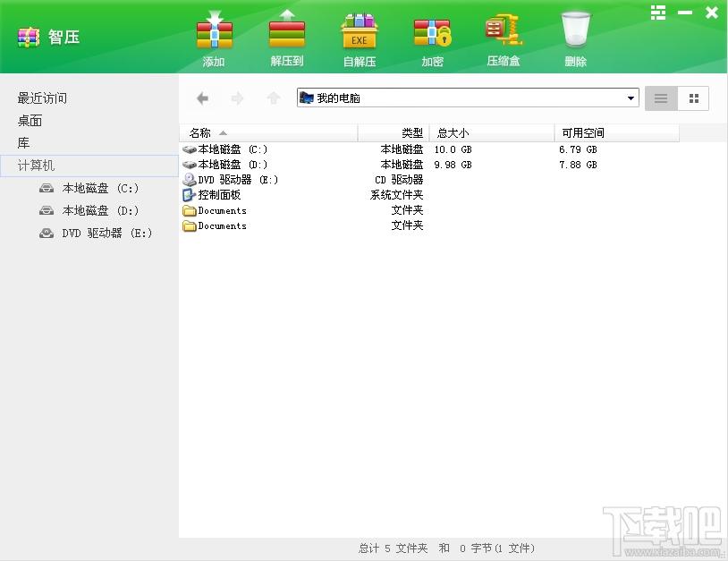Expand the 我的电脑 path dropdown arrow
This screenshot has height=561, width=728.
click(631, 98)
